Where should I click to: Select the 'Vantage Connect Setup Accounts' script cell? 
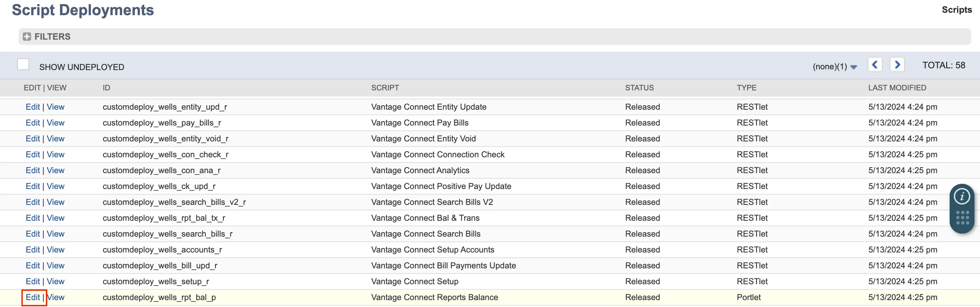click(433, 250)
